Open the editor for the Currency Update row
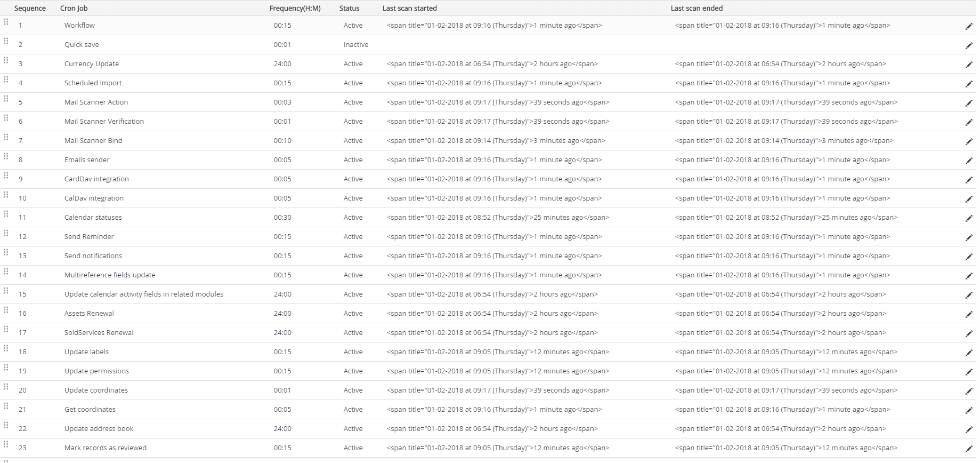Screen dimensions: 980x463 969,65
